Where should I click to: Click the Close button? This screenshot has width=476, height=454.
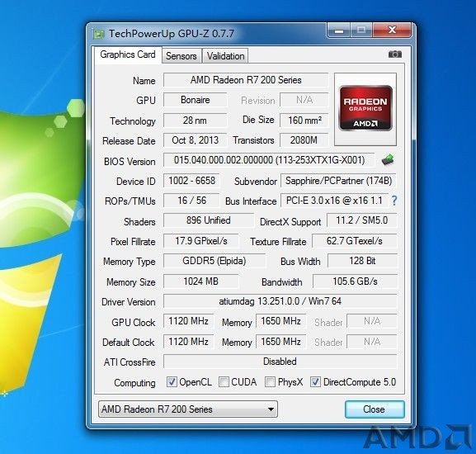click(x=375, y=409)
